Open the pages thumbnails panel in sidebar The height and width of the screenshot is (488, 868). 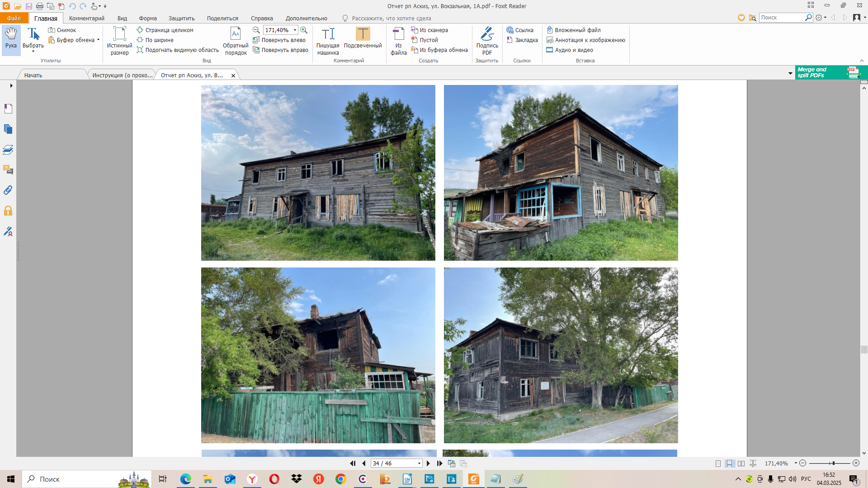[x=8, y=129]
